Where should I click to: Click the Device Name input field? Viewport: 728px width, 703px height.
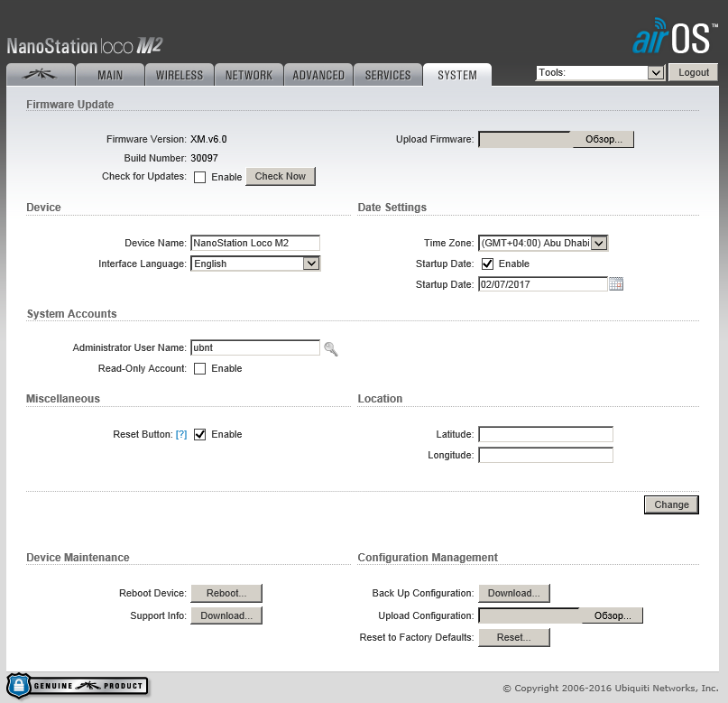point(255,243)
